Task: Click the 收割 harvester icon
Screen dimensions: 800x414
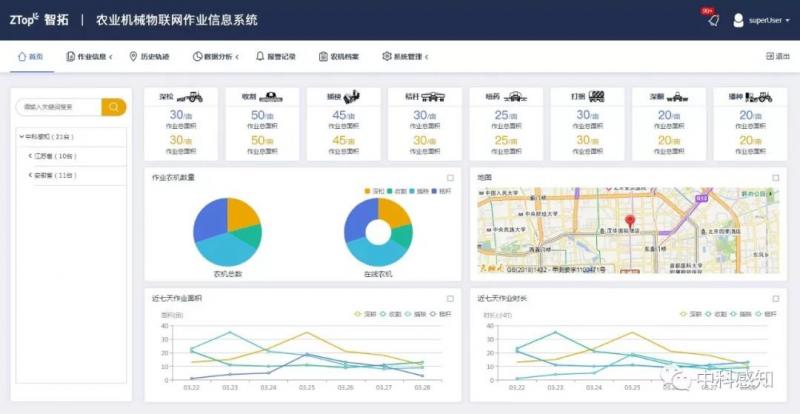Action: click(269, 97)
